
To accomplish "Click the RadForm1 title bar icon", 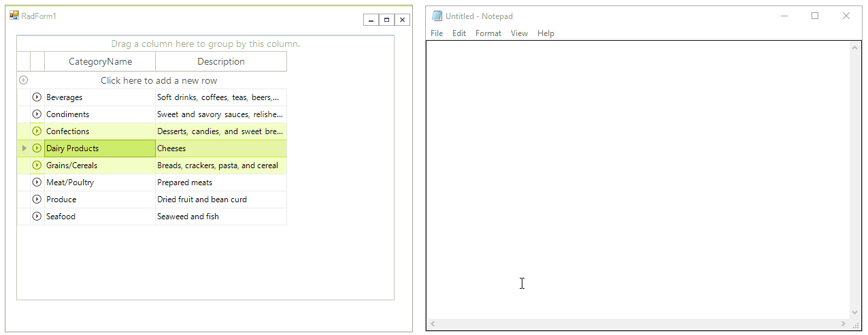I will pyautogui.click(x=14, y=16).
